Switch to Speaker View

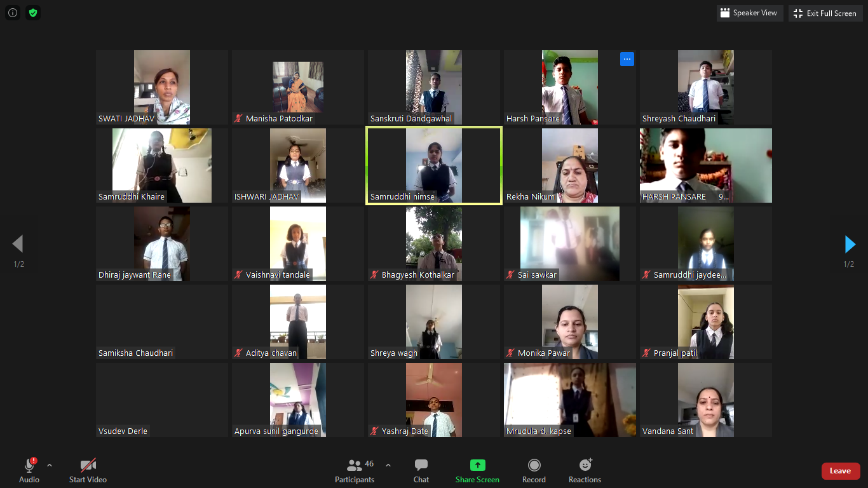coord(749,13)
